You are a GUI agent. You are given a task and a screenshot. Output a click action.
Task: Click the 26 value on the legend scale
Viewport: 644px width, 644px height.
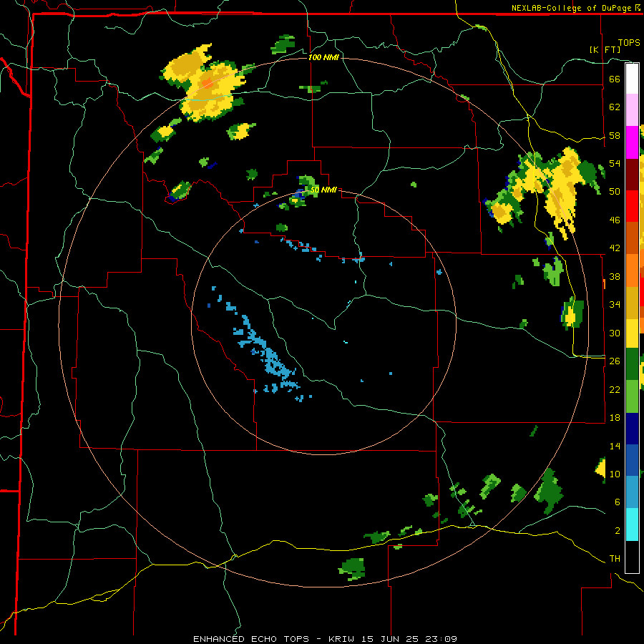tap(615, 361)
